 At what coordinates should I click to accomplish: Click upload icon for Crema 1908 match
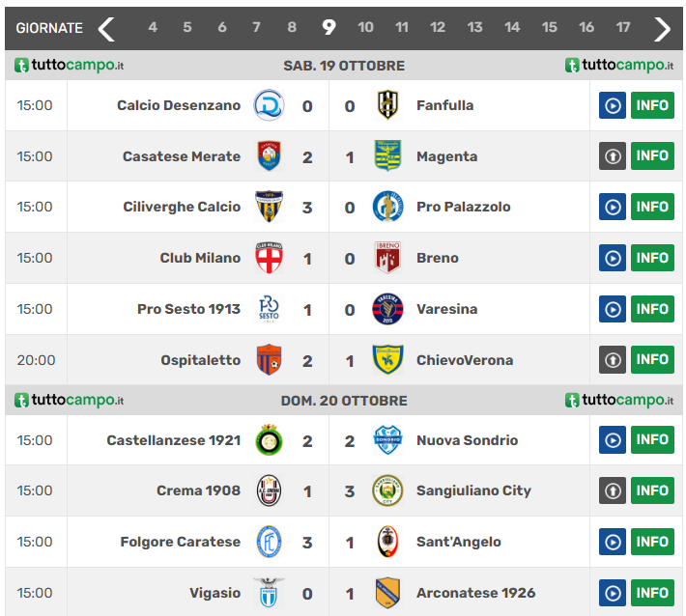tap(613, 490)
